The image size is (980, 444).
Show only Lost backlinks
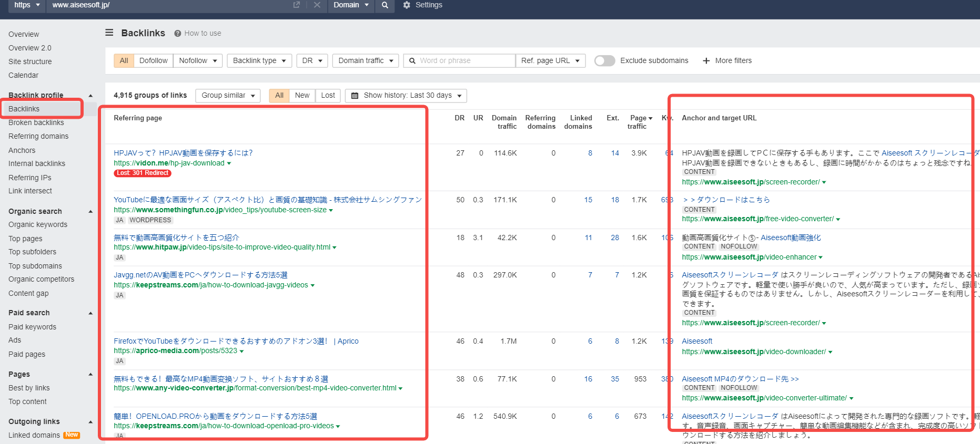click(x=328, y=95)
